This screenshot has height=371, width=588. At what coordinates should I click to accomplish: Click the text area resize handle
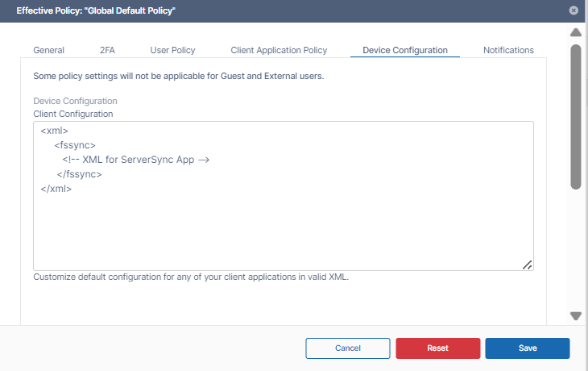coord(527,265)
